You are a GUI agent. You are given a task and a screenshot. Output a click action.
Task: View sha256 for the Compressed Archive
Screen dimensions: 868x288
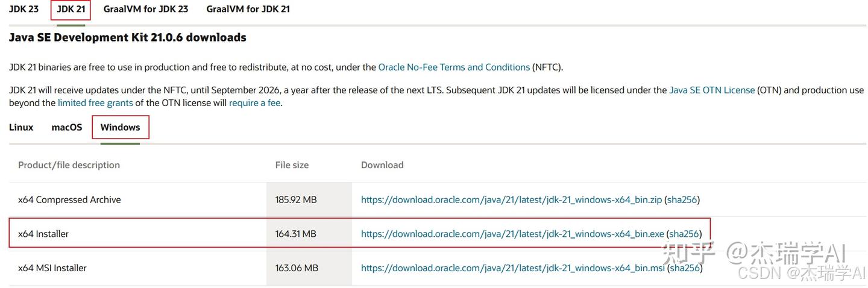point(682,199)
